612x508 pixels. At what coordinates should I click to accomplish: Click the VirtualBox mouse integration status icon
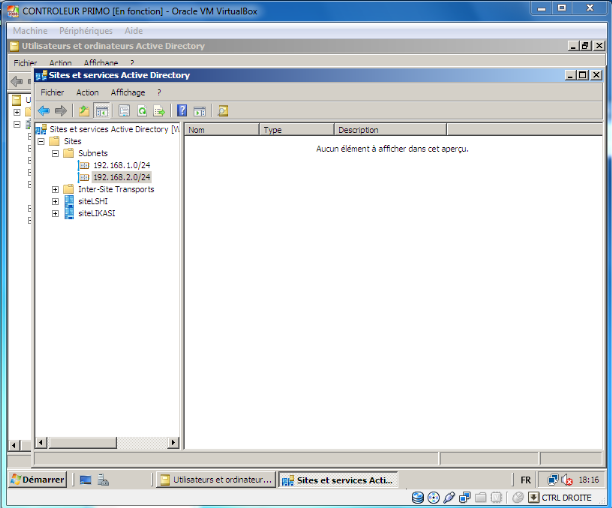(518, 497)
